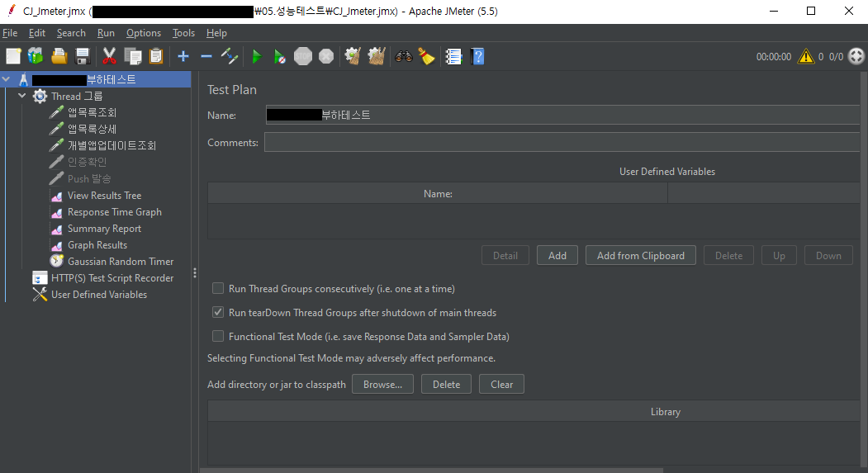The height and width of the screenshot is (473, 868).
Task: Select Graph Results listener
Action: coord(97,245)
